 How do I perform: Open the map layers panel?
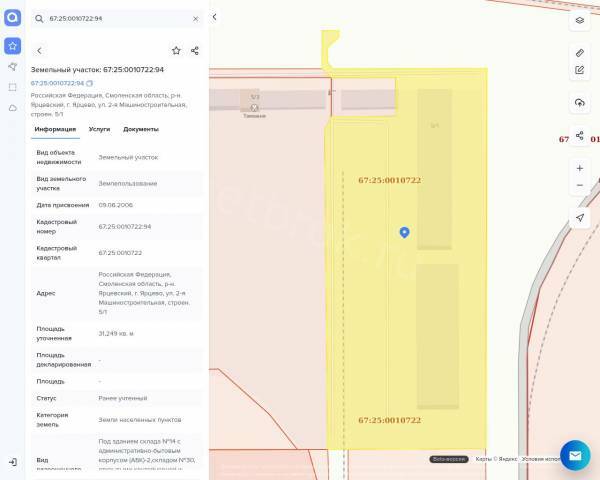[580, 20]
